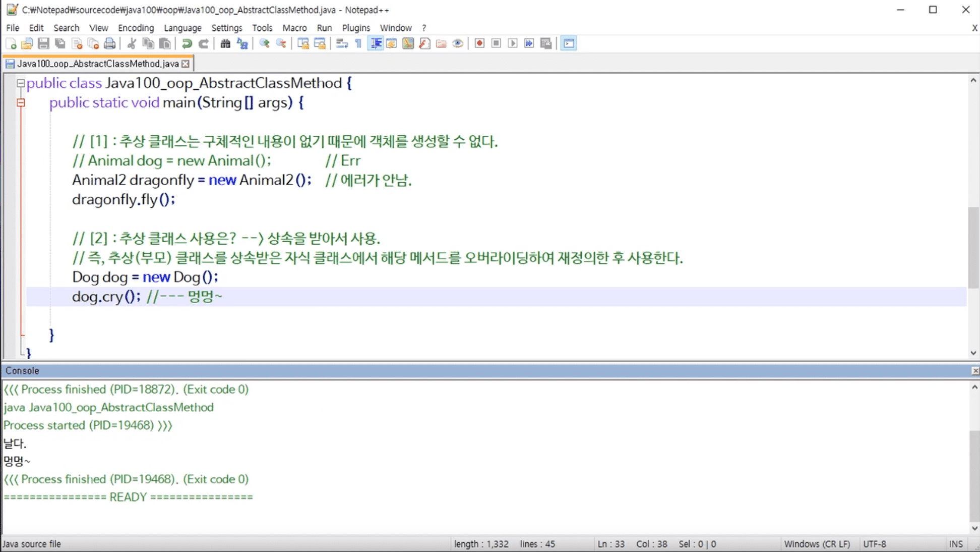Collapse the public class fold marker
This screenshot has width=980, height=552.
pyautogui.click(x=21, y=83)
